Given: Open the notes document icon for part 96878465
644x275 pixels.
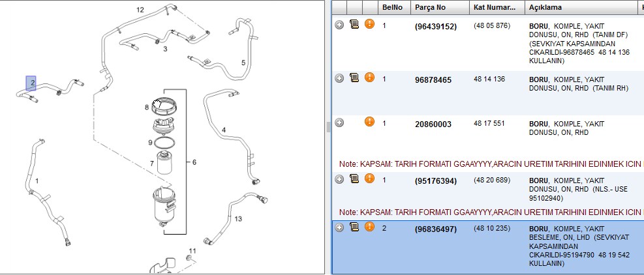Looking at the screenshot, I should pyautogui.click(x=354, y=78).
